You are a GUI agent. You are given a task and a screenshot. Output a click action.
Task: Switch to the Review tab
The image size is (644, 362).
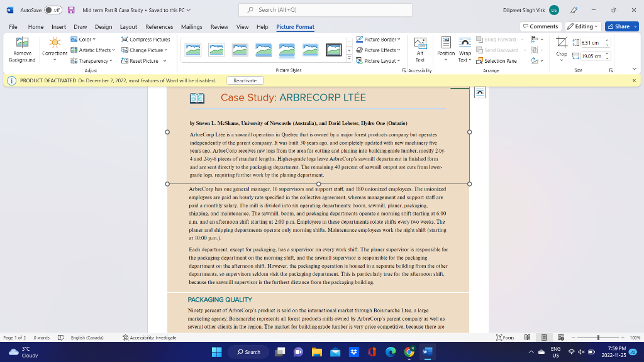point(219,26)
